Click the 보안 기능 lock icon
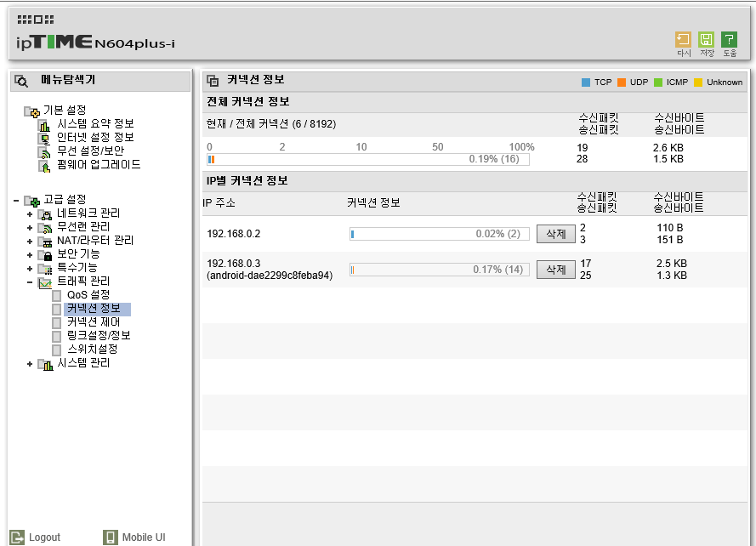756x546 pixels. (x=45, y=254)
